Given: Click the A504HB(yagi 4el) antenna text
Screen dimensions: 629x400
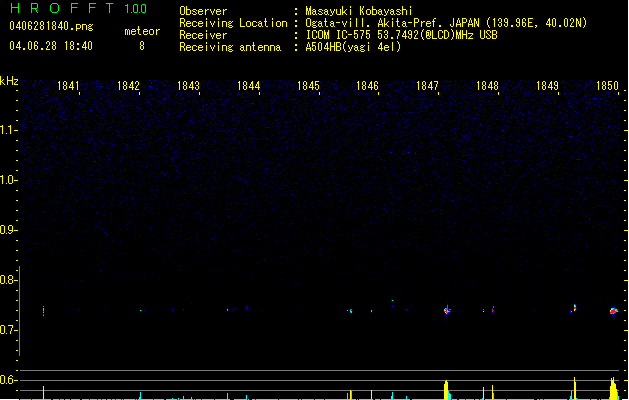Looking at the screenshot, I should pos(353,47).
